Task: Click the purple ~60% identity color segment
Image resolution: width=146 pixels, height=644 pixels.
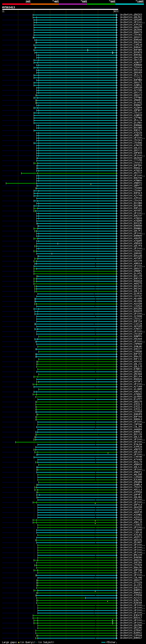Action: click(73, 4)
